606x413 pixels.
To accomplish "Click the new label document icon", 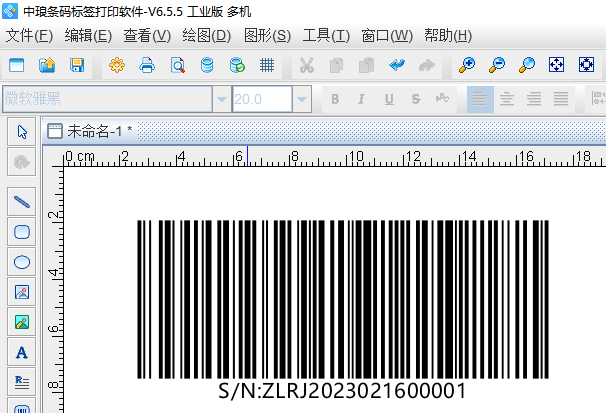I will click(x=17, y=65).
